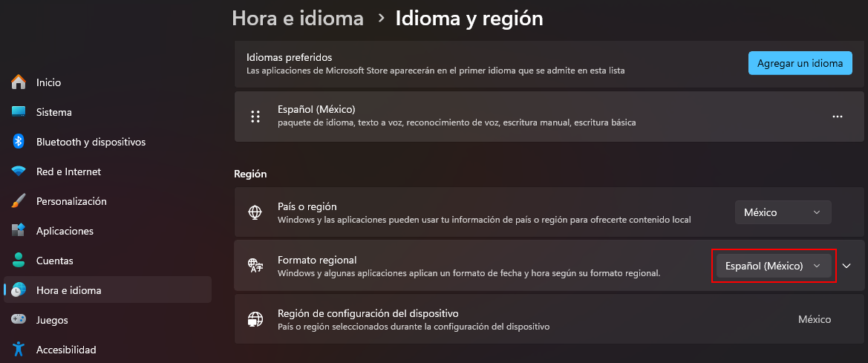
Task: Open Accesibilidad figure icon
Action: click(19, 349)
